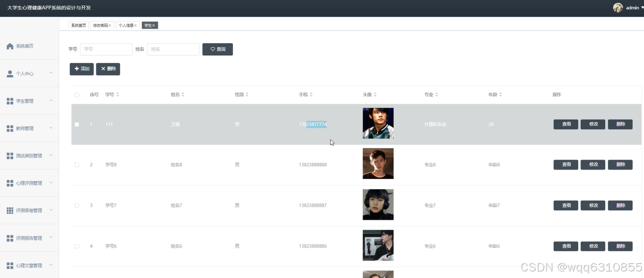Click the home icon beside 系统首页
644x278 pixels.
coord(10,46)
